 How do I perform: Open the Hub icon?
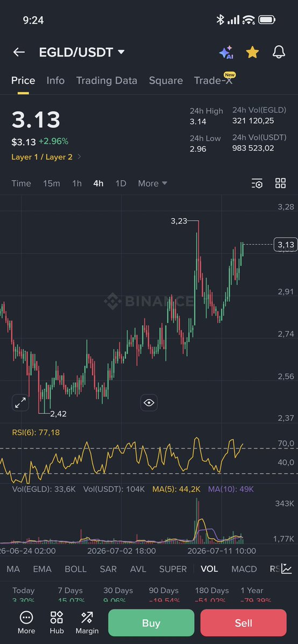[x=57, y=623]
